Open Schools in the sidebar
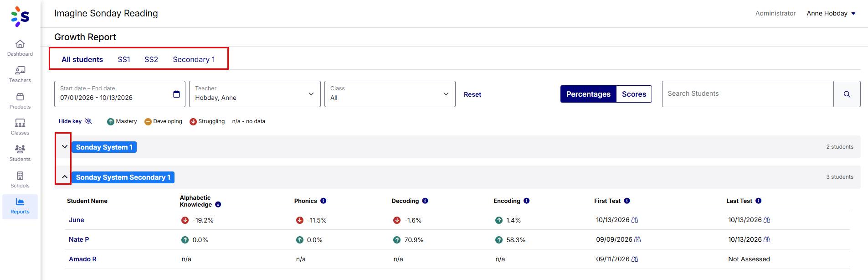 20,180
